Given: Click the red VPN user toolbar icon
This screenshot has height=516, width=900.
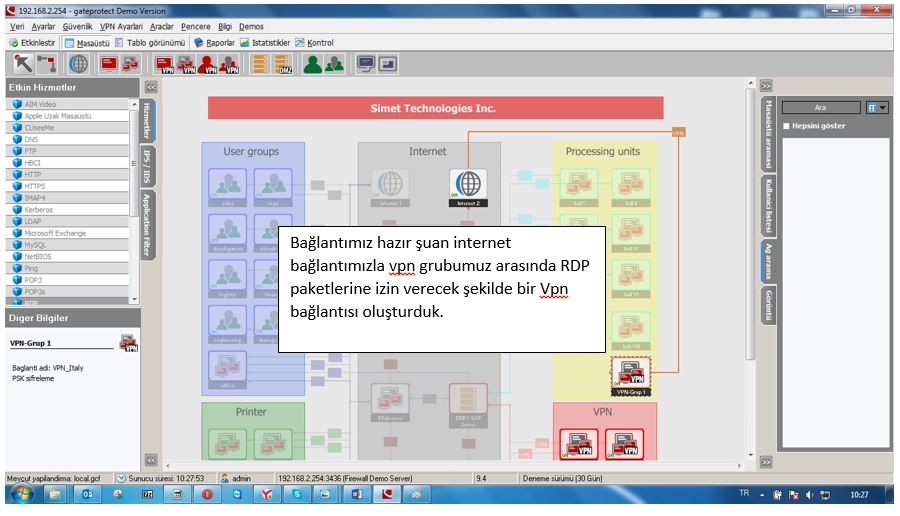Looking at the screenshot, I should [209, 64].
